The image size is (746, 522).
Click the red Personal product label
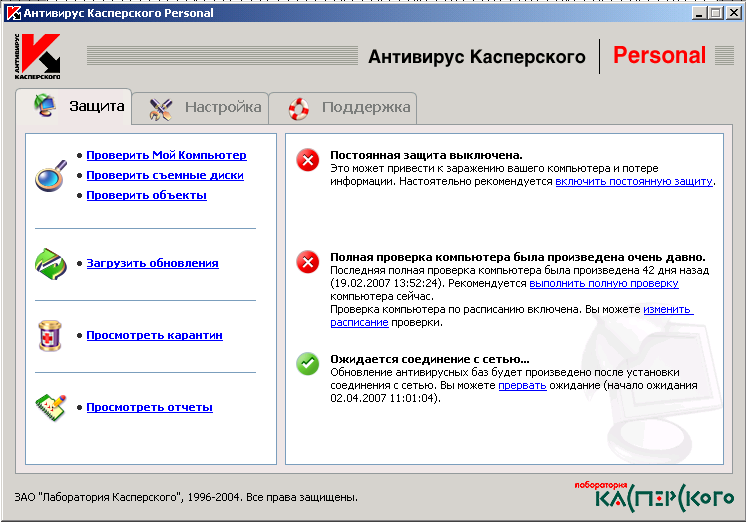coord(659,55)
